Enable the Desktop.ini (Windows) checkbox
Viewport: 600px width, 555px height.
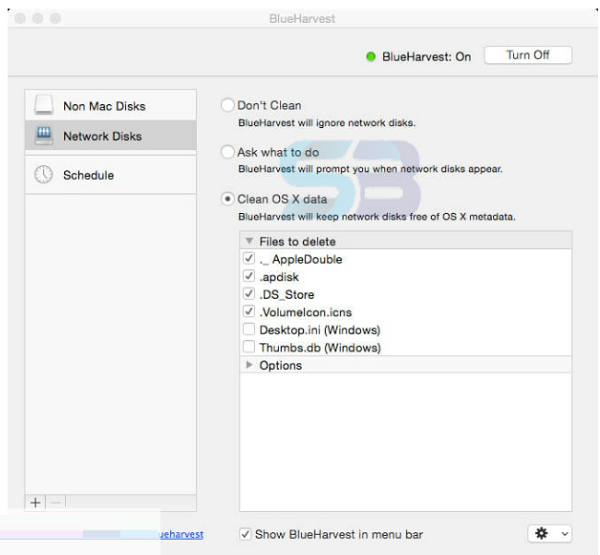[249, 329]
